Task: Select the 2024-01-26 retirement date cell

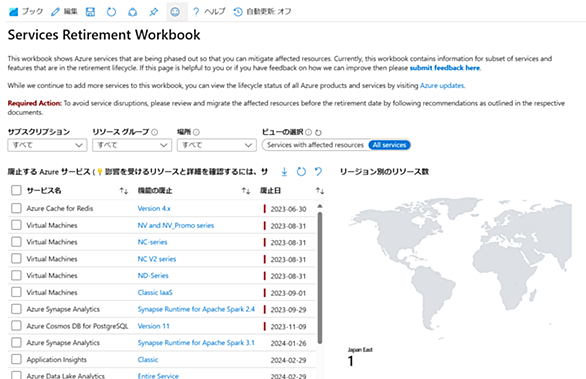Action: click(288, 343)
